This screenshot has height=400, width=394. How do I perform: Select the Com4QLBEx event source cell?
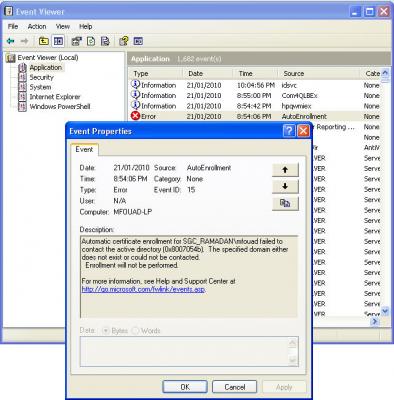click(x=300, y=95)
